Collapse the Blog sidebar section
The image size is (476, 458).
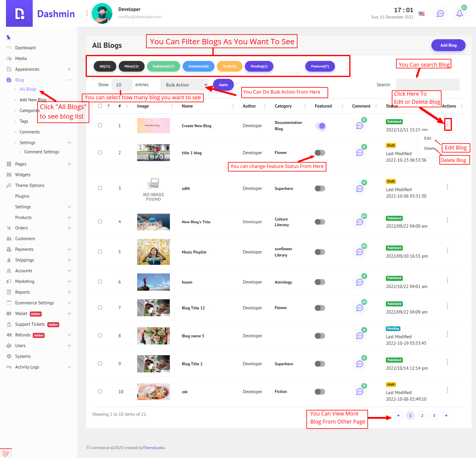click(69, 80)
